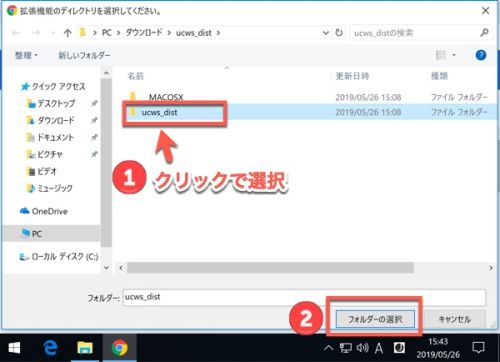Click the search magnifier icon
This screenshot has height=362, width=500.
pyautogui.click(x=484, y=33)
